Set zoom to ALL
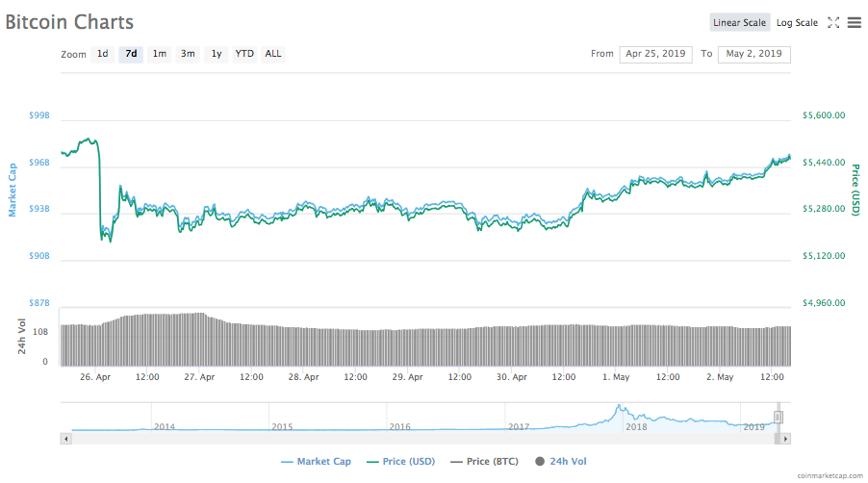The width and height of the screenshot is (868, 483). tap(273, 54)
